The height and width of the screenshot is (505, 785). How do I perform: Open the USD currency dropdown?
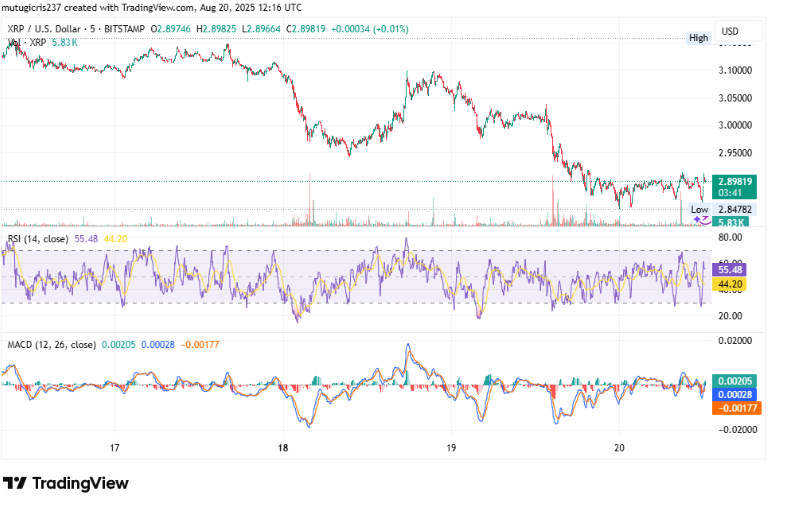[x=730, y=31]
